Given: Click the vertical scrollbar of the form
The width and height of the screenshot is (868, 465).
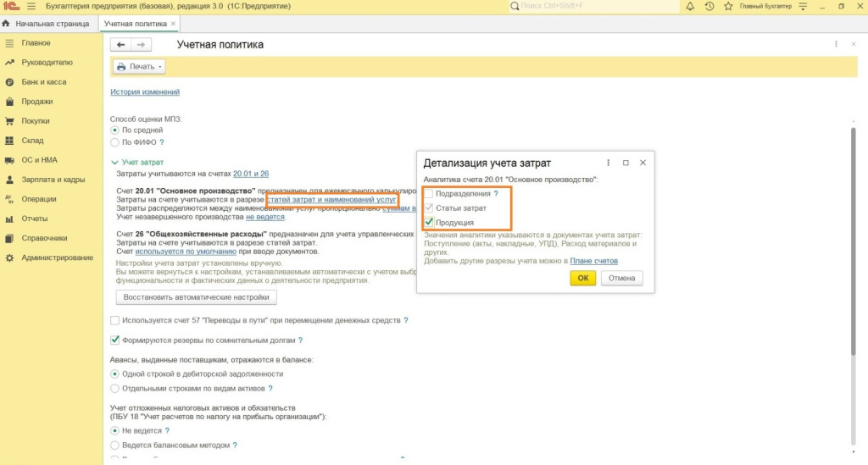Looking at the screenshot, I should (853, 254).
